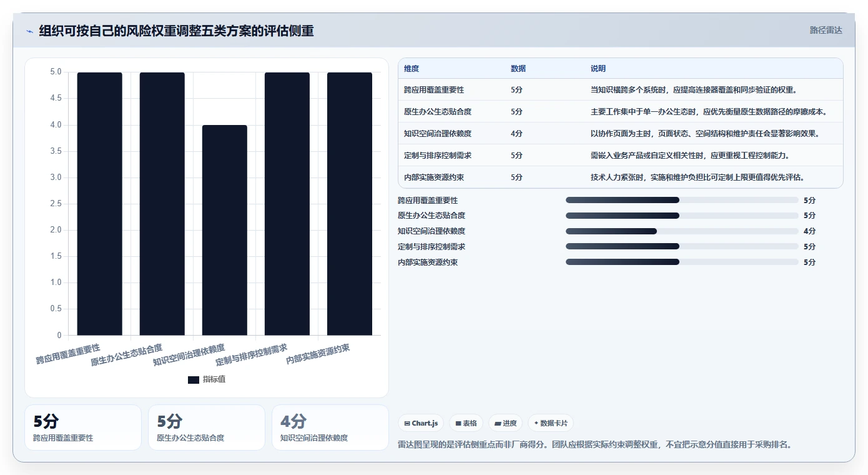
Task: Click table cell 内部实施资源约束
Action: [x=434, y=177]
